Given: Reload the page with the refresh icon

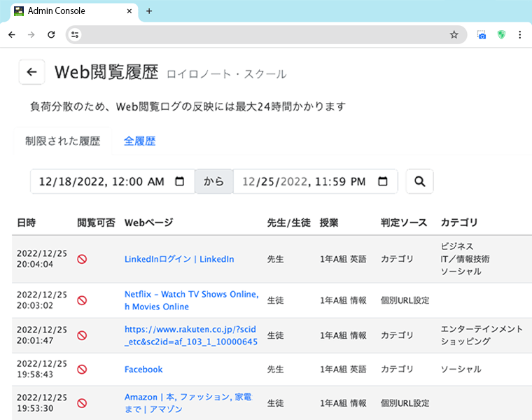Looking at the screenshot, I should [x=51, y=34].
